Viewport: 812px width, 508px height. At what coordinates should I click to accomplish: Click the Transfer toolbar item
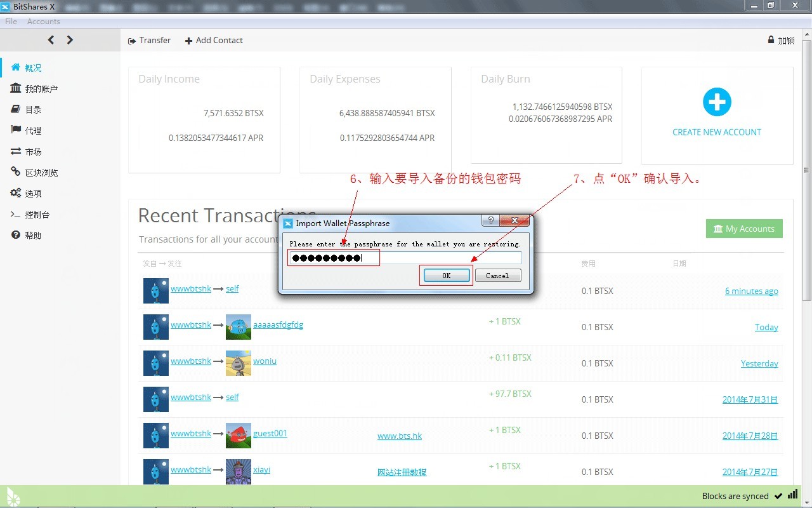[x=149, y=40]
